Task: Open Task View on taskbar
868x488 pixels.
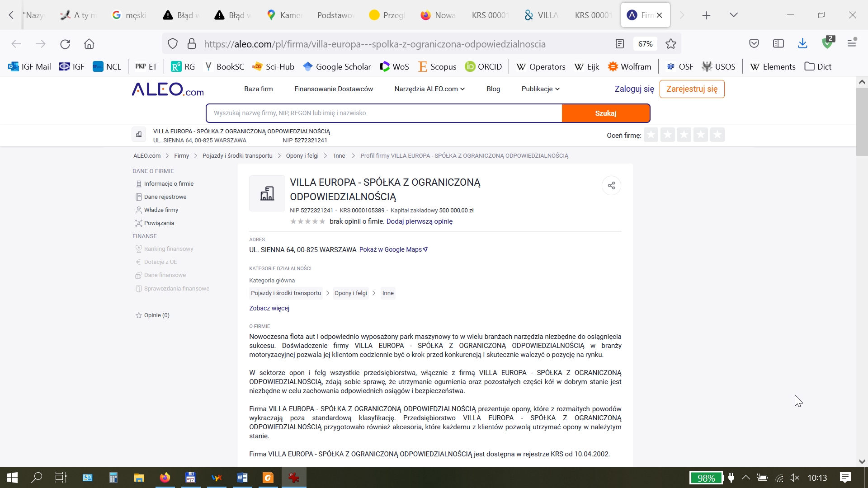Action: click(61, 478)
